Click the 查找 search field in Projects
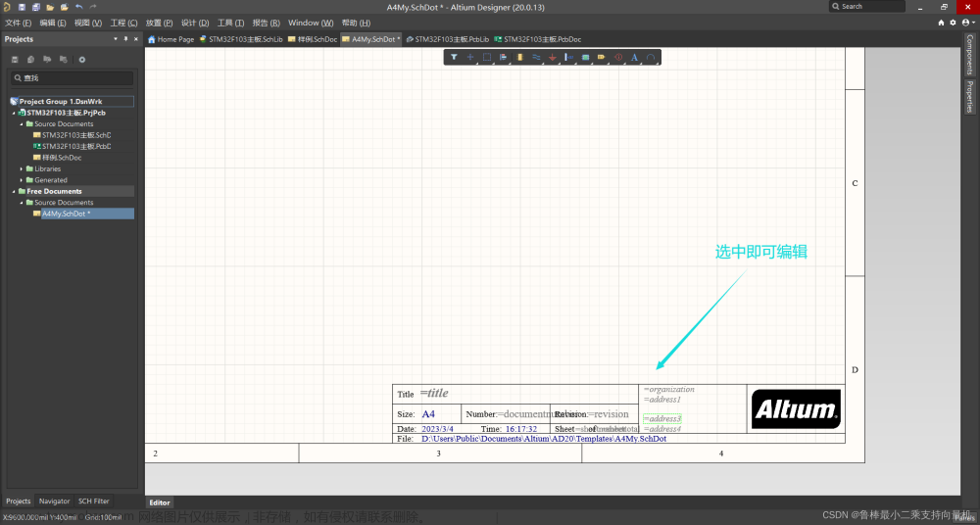 (x=72, y=78)
